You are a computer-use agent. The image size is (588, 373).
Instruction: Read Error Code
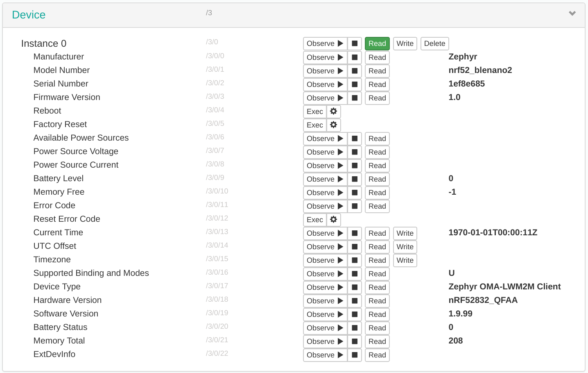coord(377,206)
